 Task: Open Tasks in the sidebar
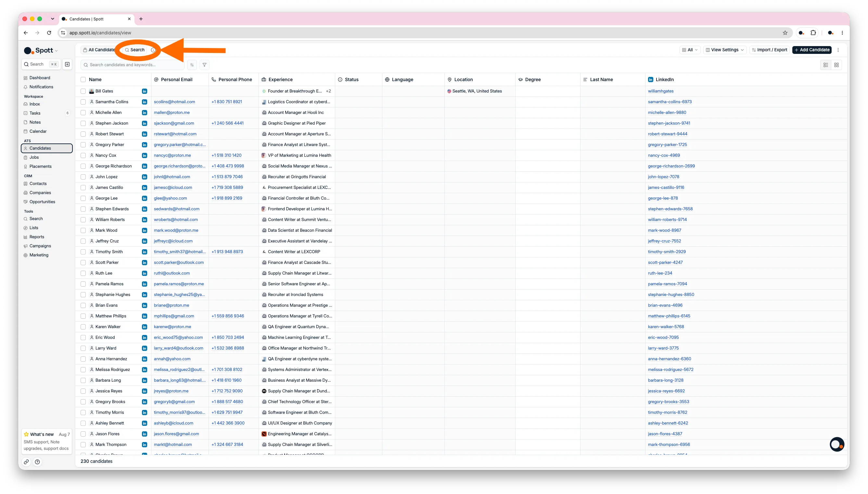pyautogui.click(x=35, y=113)
